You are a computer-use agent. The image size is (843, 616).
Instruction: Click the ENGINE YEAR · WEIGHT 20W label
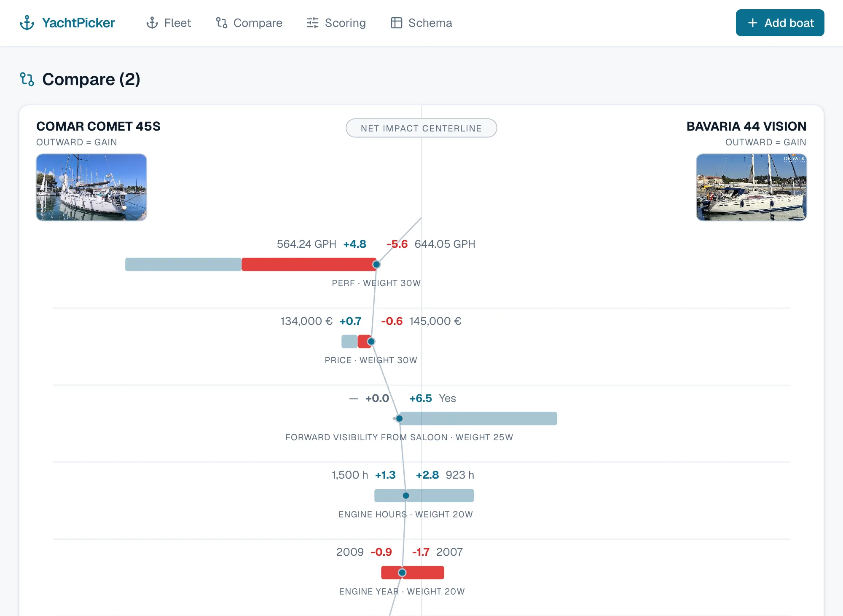coord(402,592)
